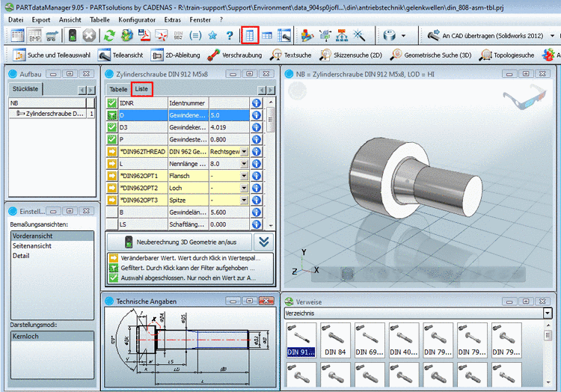Select the DIN 84 thumbnail in Verweise
Screen dimensions: 561x392
pyautogui.click(x=336, y=339)
